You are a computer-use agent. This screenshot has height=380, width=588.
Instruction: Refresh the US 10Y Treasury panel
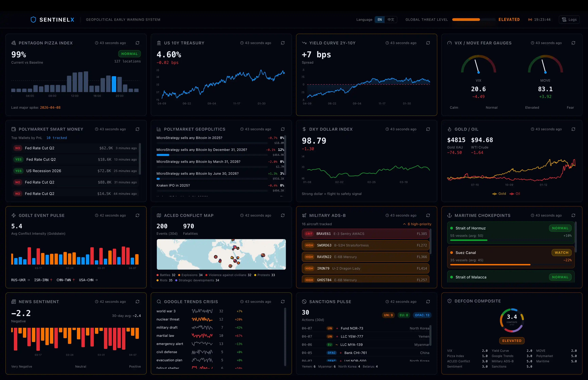[x=283, y=43]
